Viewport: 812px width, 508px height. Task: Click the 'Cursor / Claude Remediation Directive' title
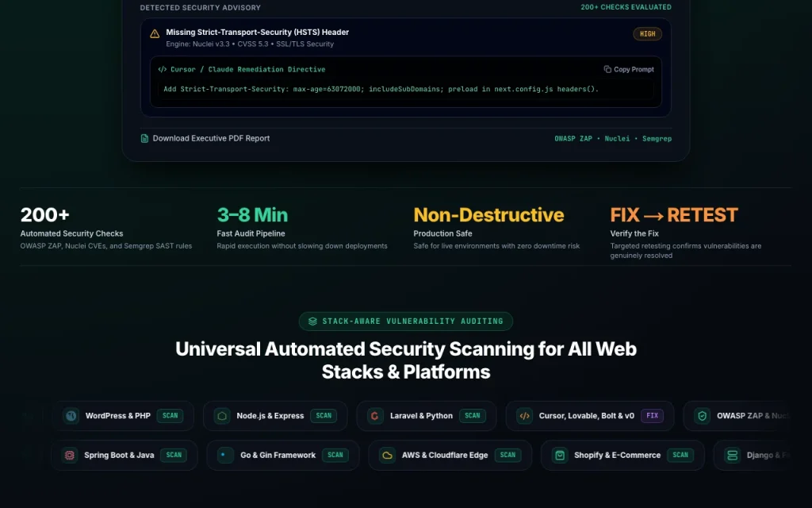[248, 70]
